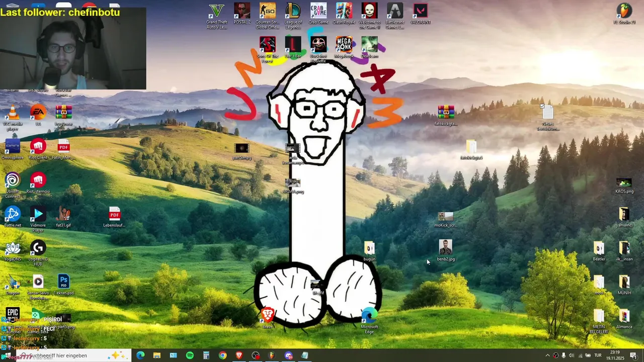The width and height of the screenshot is (644, 362).
Task: Click the taskbar search box
Action: click(x=73, y=355)
